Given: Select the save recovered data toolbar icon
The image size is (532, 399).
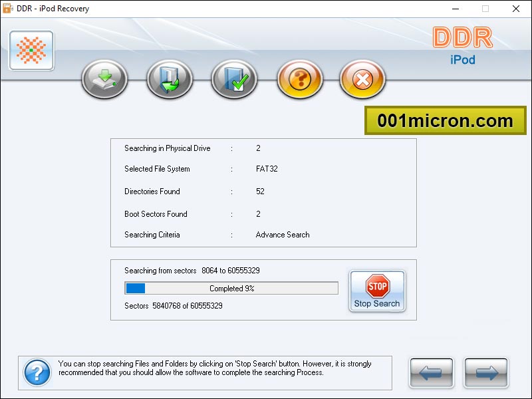Looking at the screenshot, I should coord(104,78).
